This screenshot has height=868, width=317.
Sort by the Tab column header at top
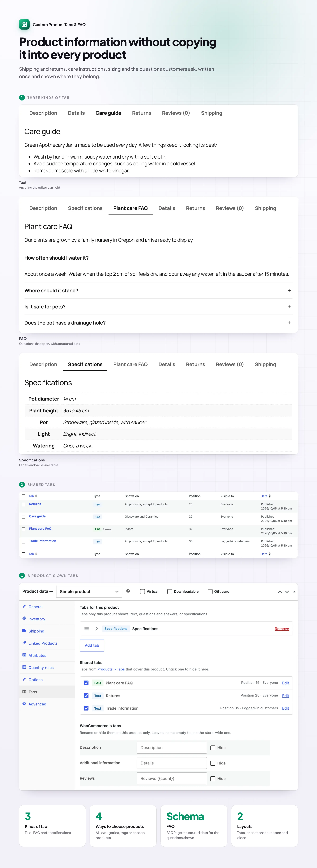click(x=33, y=496)
